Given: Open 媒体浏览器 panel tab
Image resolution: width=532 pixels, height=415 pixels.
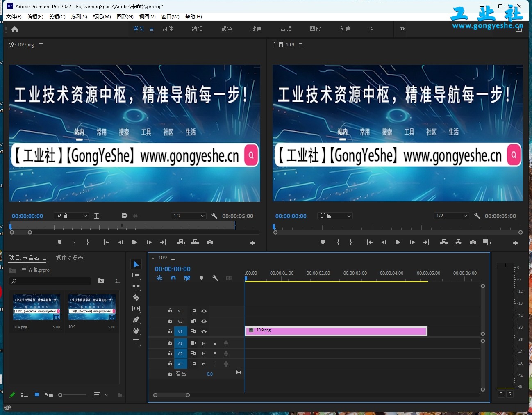Looking at the screenshot, I should pos(69,258).
